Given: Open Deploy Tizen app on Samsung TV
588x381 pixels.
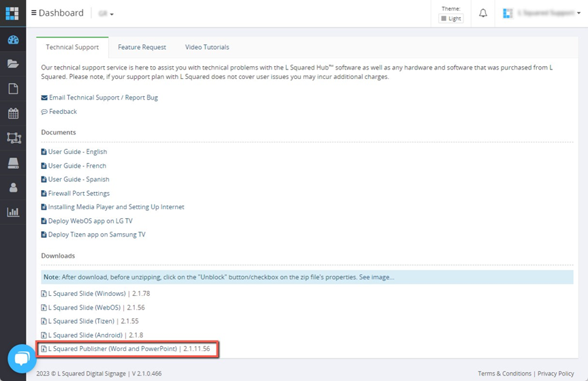Looking at the screenshot, I should coord(97,234).
